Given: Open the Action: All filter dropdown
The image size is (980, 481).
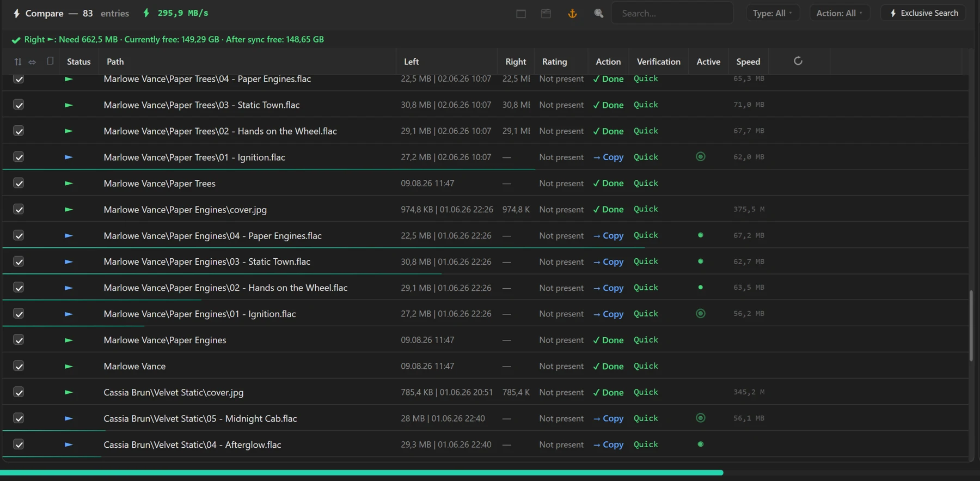Looking at the screenshot, I should [839, 13].
